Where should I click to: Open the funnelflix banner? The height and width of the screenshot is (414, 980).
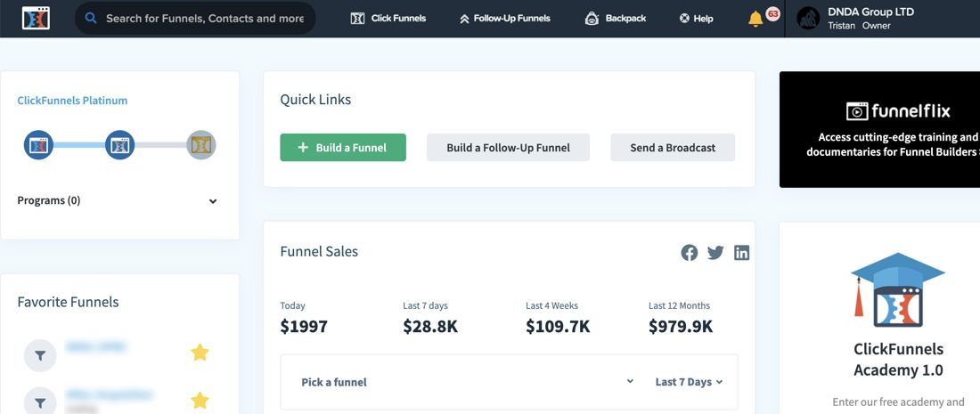coord(879,129)
